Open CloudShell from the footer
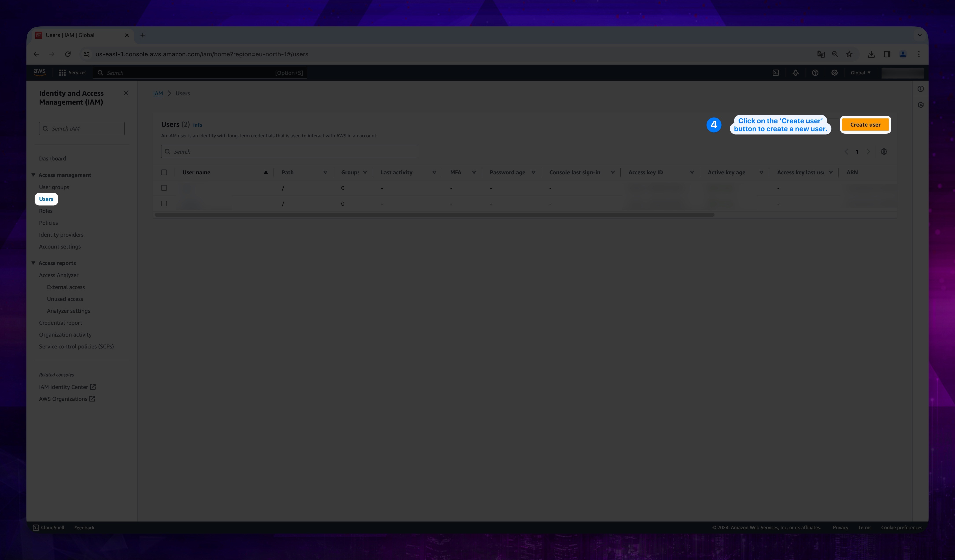Viewport: 955px width, 560px height. coord(48,527)
